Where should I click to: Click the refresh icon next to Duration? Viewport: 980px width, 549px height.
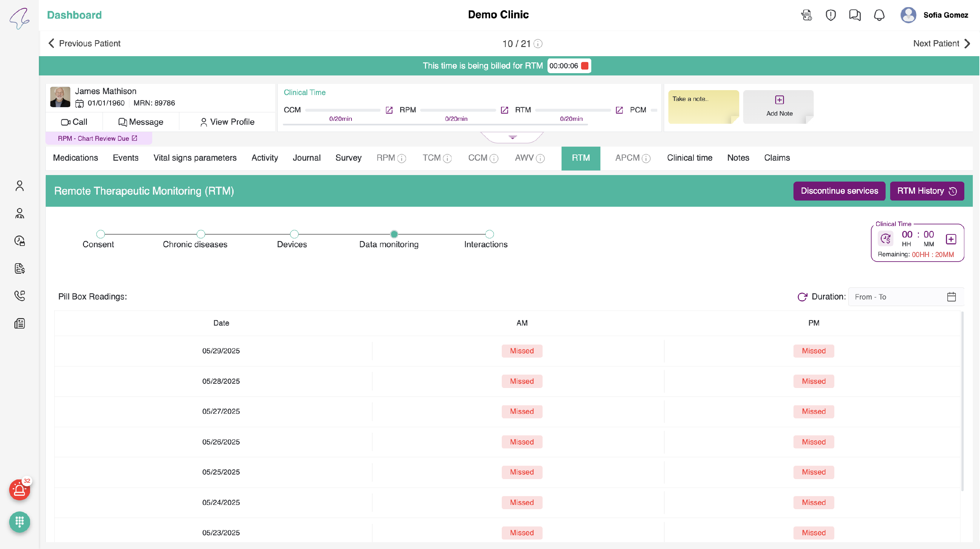pyautogui.click(x=802, y=297)
